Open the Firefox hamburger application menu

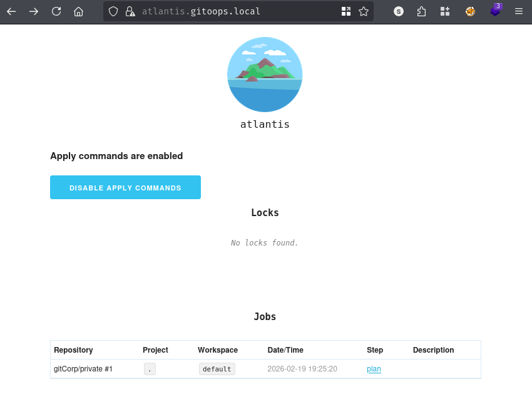click(x=518, y=11)
